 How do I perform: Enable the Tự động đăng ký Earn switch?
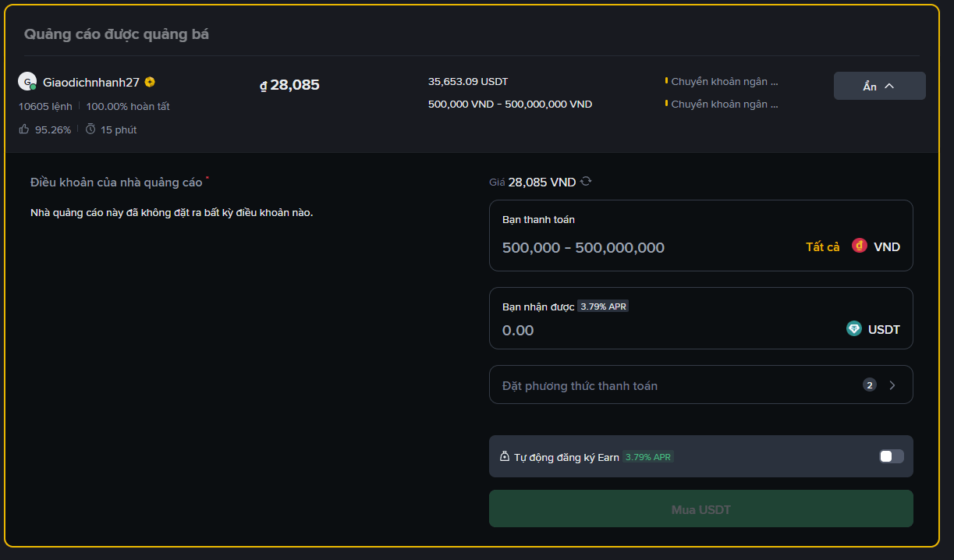click(891, 456)
